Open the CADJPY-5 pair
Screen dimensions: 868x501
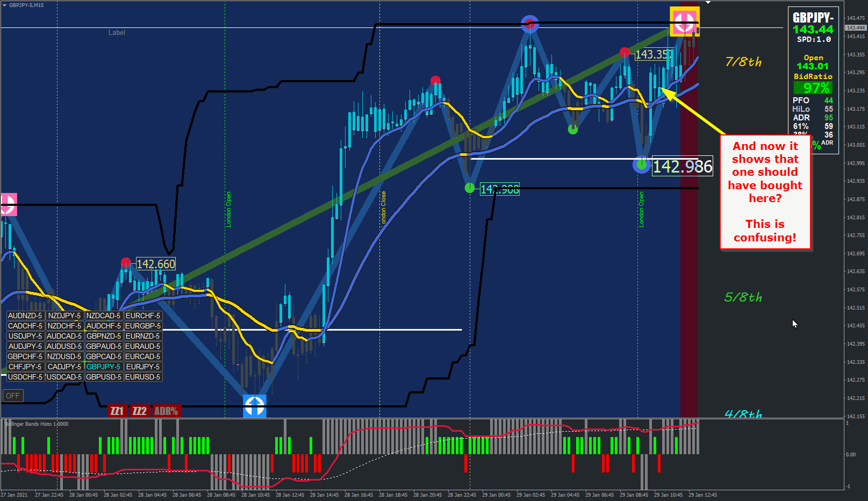pyautogui.click(x=64, y=367)
